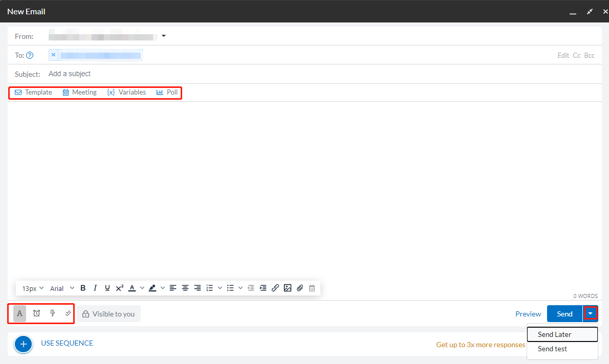Attach a file with the paperclip icon
The width and height of the screenshot is (609, 364).
coord(300,288)
